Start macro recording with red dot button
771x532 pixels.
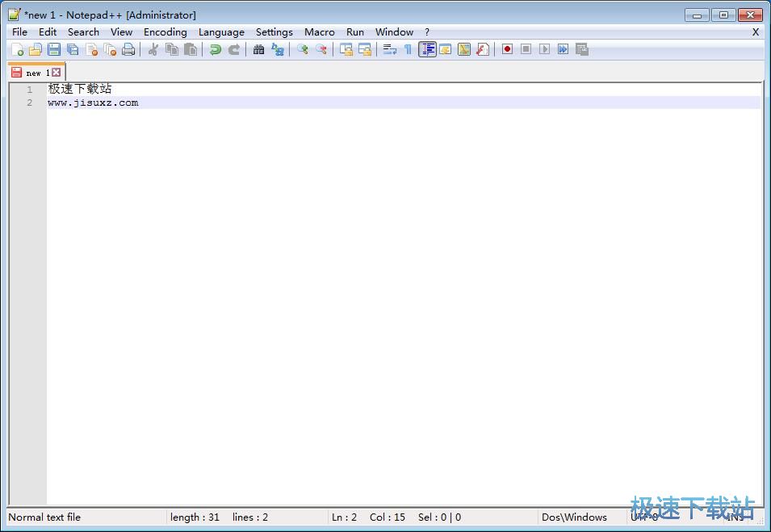tap(507, 49)
